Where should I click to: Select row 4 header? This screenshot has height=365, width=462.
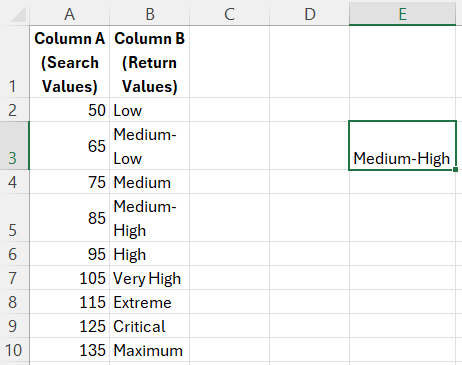14,182
